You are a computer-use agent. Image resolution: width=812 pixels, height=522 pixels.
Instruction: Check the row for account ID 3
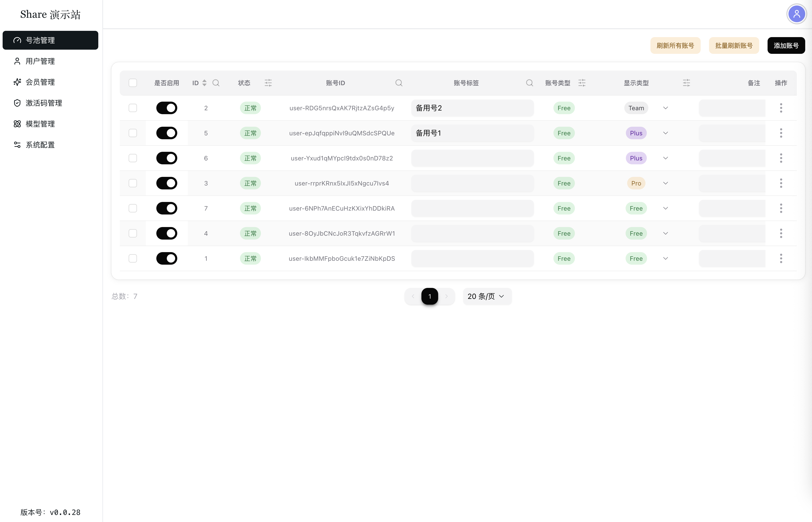133,183
